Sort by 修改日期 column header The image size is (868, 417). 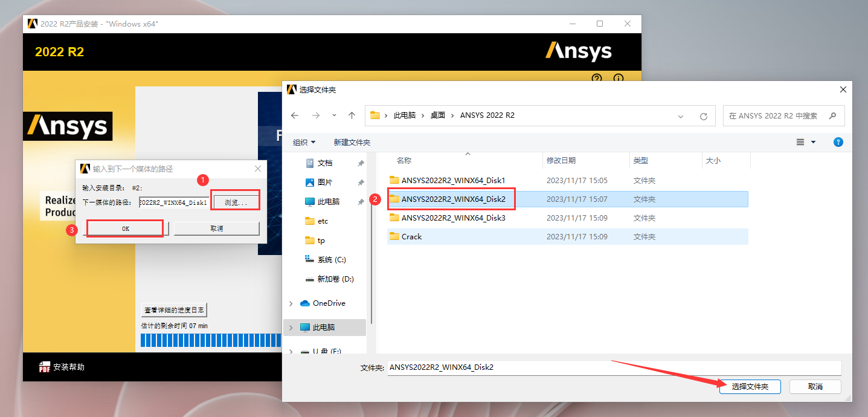coord(561,161)
